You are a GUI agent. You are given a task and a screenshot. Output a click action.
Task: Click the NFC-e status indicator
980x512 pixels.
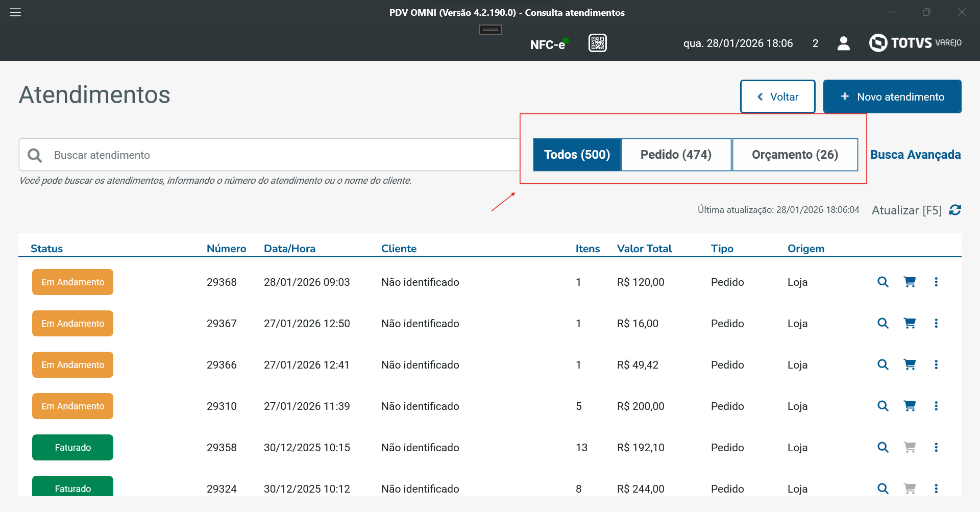pyautogui.click(x=549, y=44)
